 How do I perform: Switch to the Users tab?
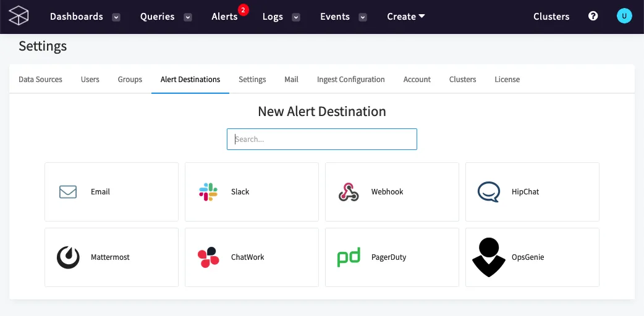90,79
